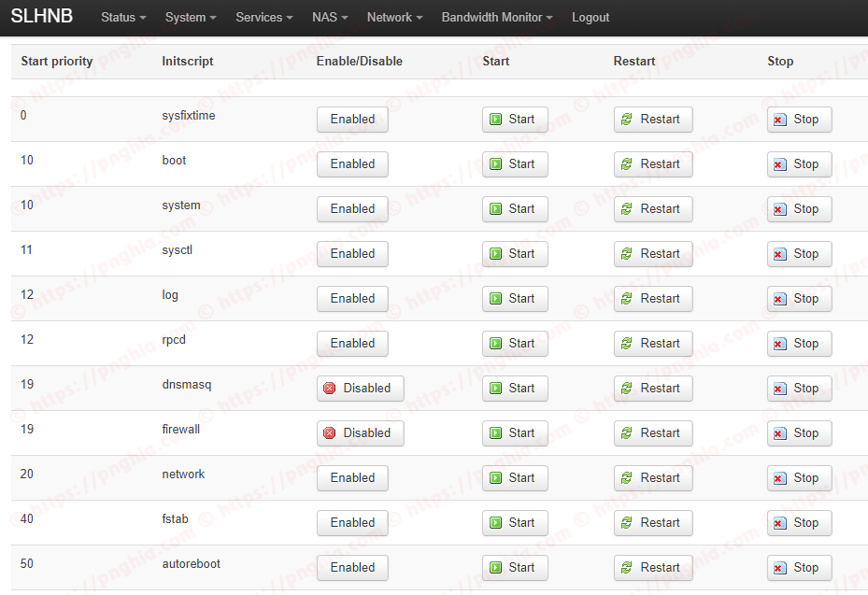
Task: Click the green Start icon for dnsmasq
Action: pyautogui.click(x=496, y=389)
